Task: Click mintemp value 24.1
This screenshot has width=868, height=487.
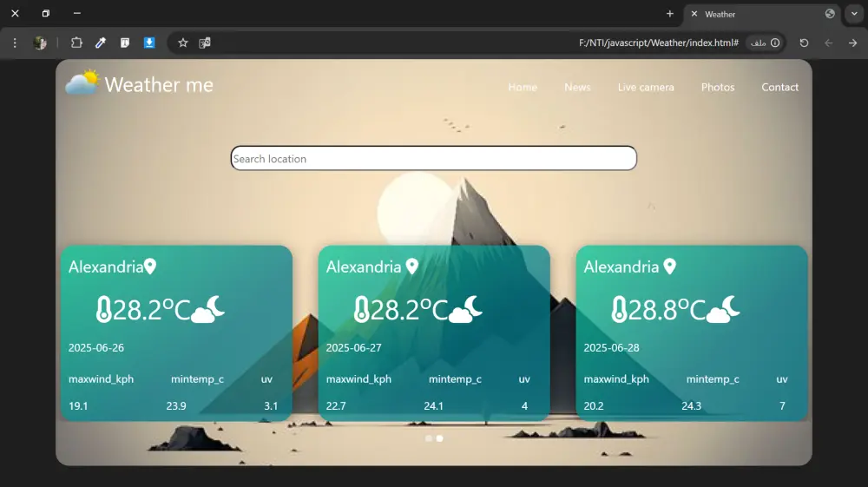Action: click(x=433, y=405)
